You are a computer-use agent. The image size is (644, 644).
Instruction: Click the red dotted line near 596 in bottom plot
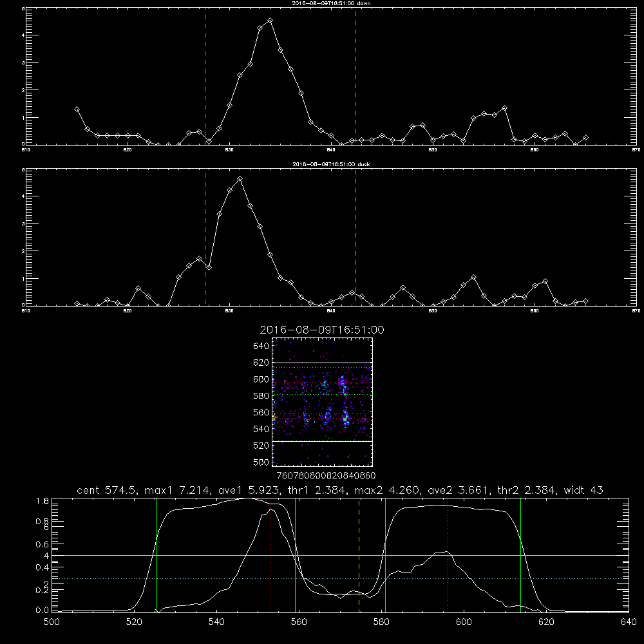click(x=447, y=555)
